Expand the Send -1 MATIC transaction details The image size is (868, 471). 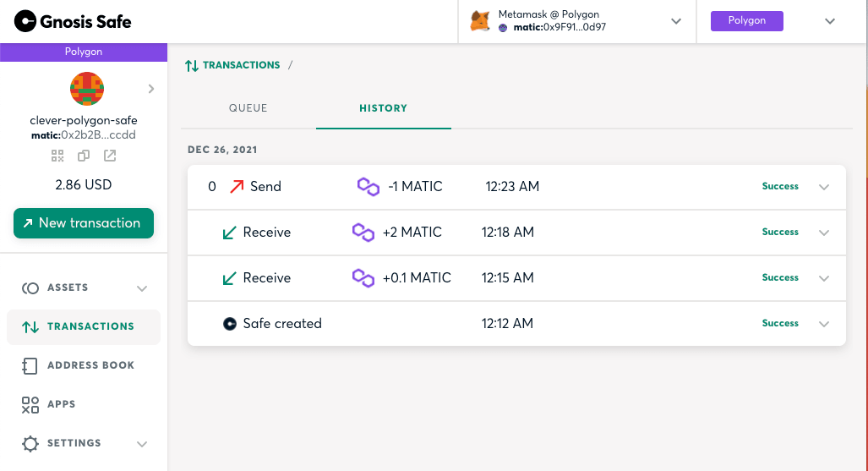point(824,187)
